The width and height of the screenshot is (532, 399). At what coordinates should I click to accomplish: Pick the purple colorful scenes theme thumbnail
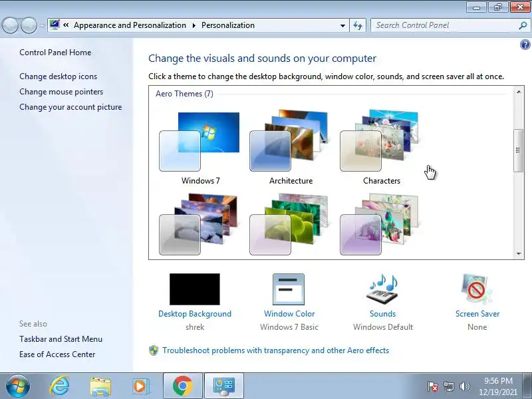379,224
